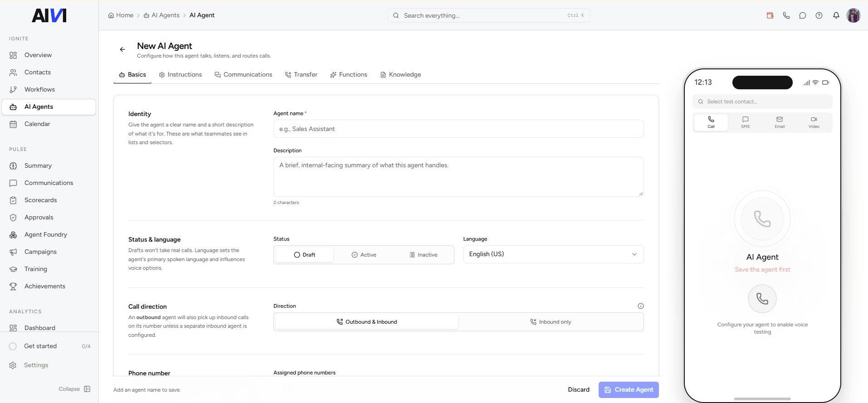Switch to the Functions tab

(349, 75)
